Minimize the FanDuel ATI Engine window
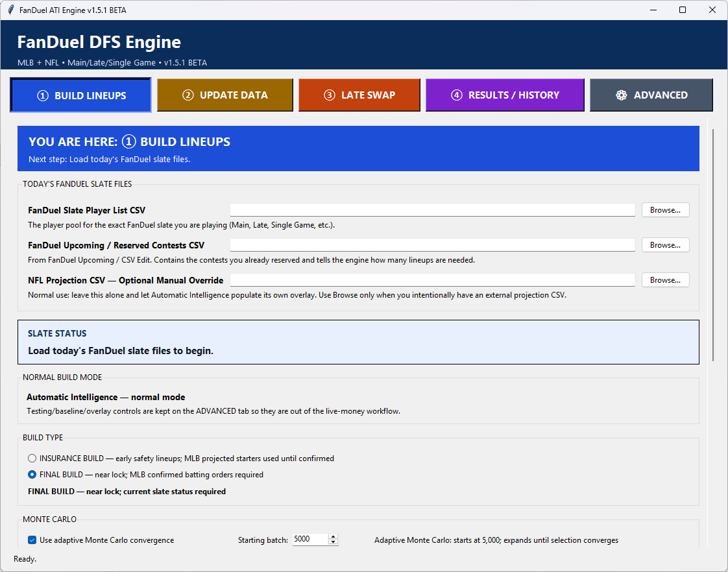Viewport: 728px width, 572px height. [653, 10]
